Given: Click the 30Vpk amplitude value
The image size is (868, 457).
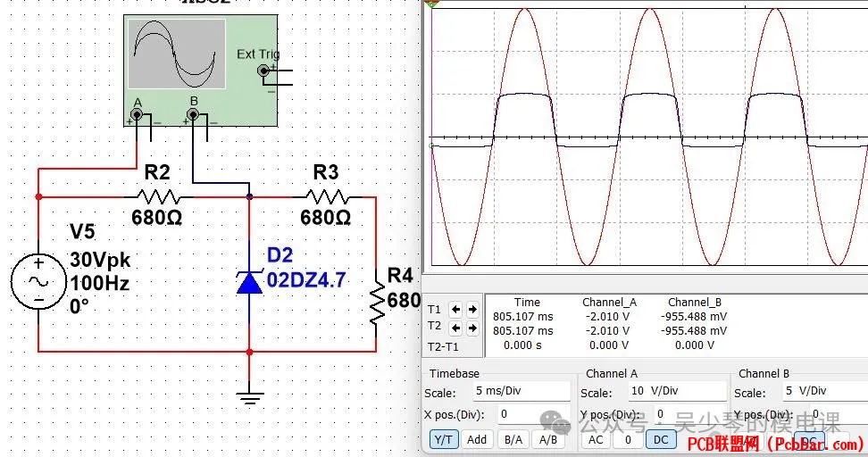Looking at the screenshot, I should (100, 260).
